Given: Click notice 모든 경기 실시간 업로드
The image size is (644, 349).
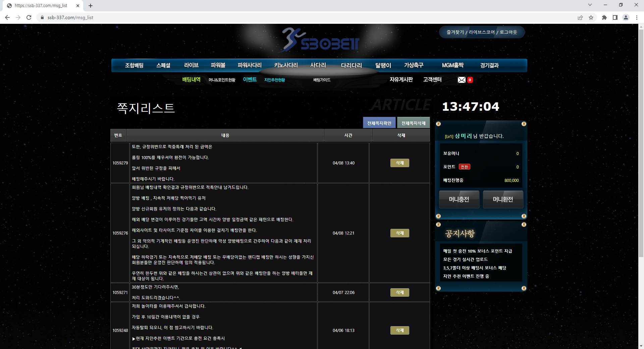Looking at the screenshot, I should click(465, 259).
